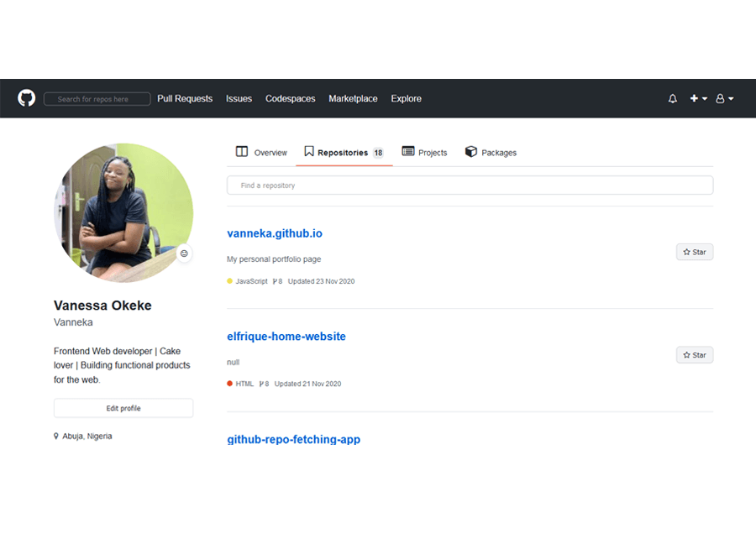Click the location pin icon near Abuja

(x=56, y=436)
